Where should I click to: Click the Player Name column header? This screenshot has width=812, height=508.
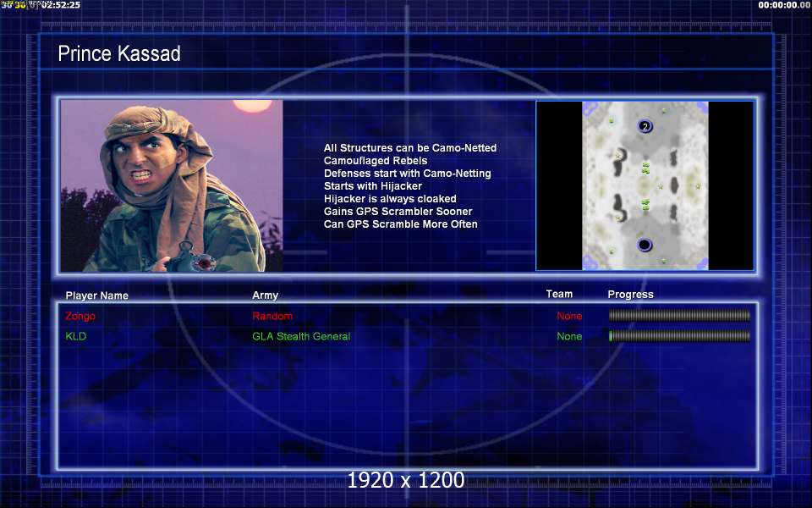pyautogui.click(x=96, y=295)
